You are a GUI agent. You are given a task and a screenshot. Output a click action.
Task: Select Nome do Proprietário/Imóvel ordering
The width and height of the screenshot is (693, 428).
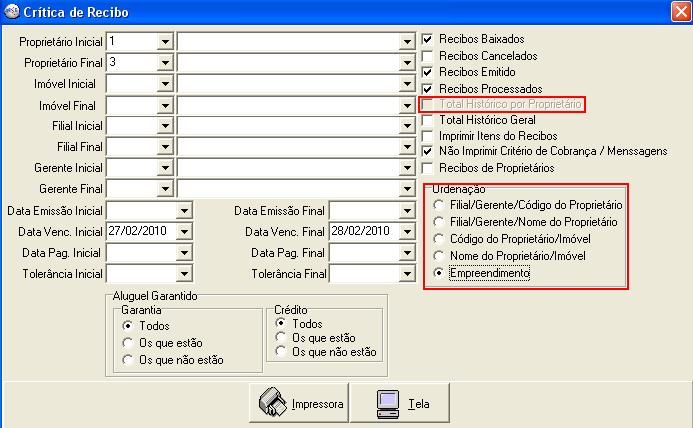point(440,256)
